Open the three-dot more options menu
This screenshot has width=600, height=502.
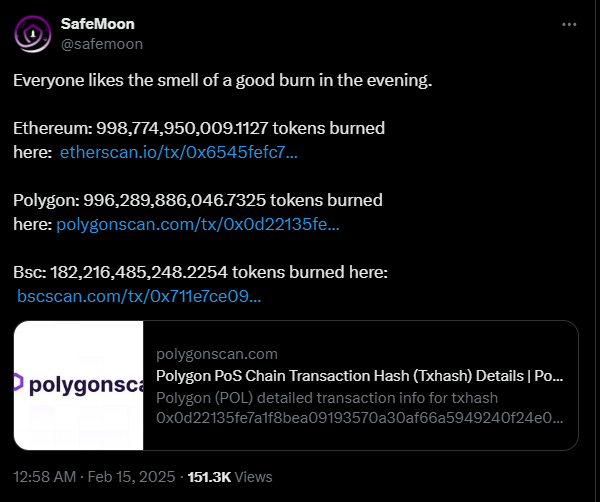pos(569,24)
